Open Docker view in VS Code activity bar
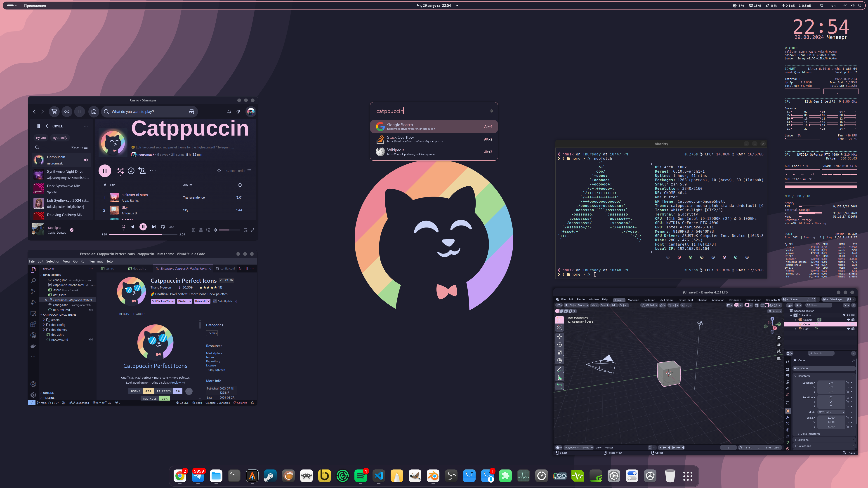868x488 pixels. pos(33,346)
